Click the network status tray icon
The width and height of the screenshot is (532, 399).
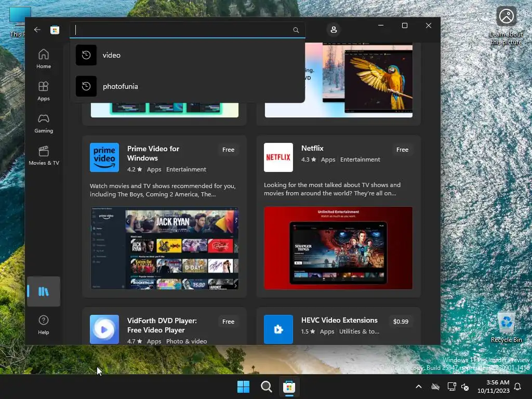(451, 387)
